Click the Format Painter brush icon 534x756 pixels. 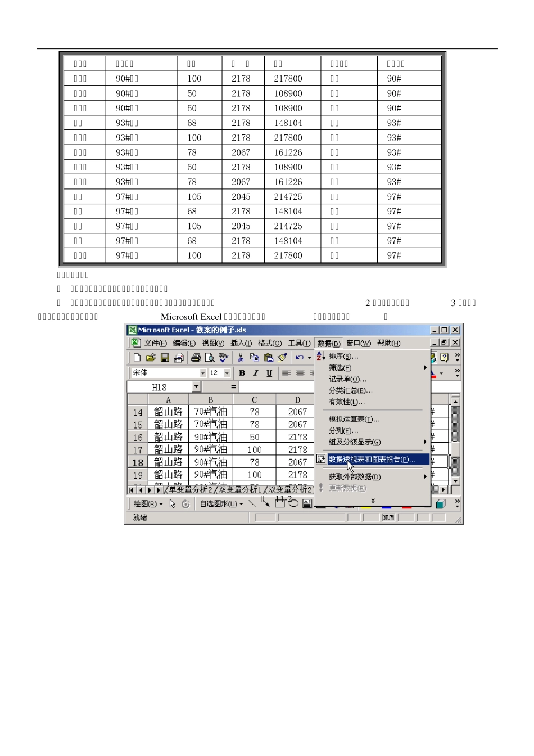pos(282,358)
